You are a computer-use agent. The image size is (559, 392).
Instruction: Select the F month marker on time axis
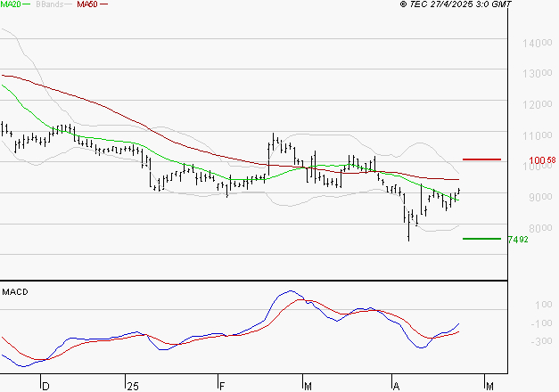(221, 386)
